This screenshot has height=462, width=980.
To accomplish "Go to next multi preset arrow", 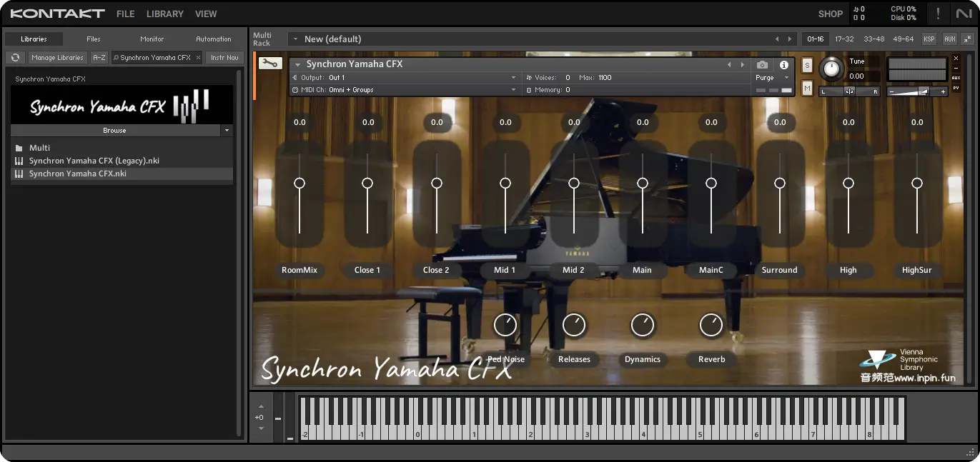I will (x=789, y=39).
